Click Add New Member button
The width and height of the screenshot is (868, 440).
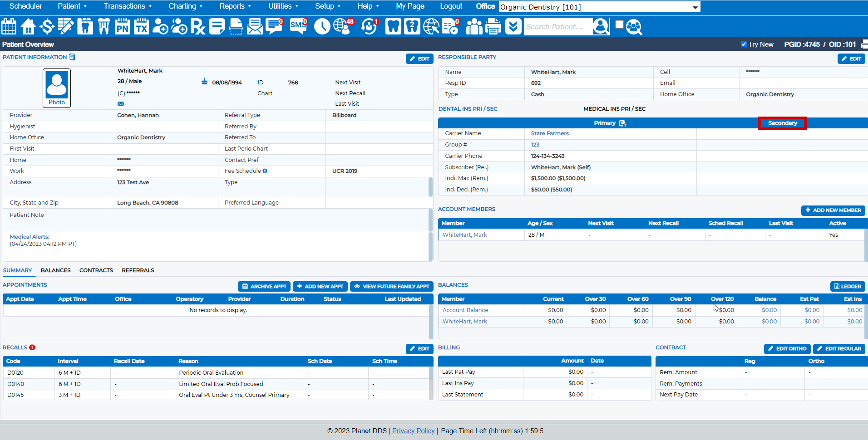coord(833,210)
